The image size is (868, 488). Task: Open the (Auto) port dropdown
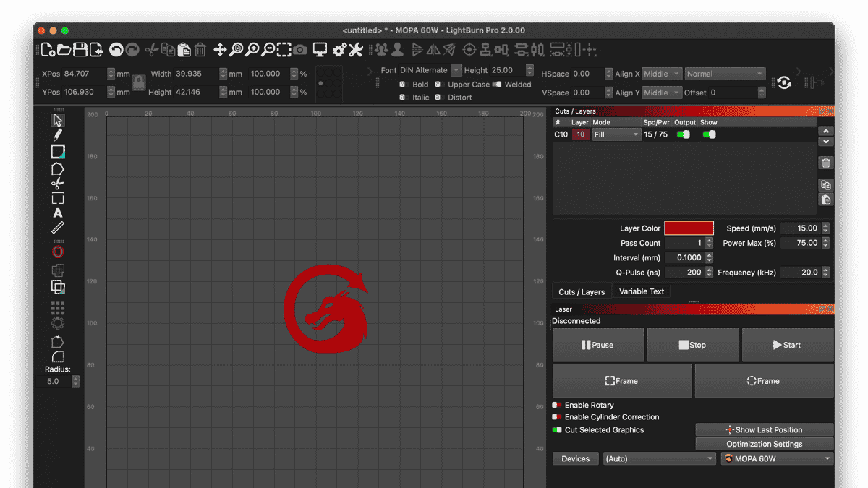click(660, 459)
